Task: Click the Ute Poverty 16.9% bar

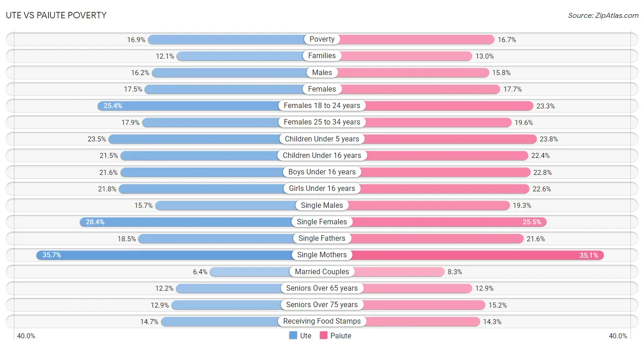Action: pos(235,39)
